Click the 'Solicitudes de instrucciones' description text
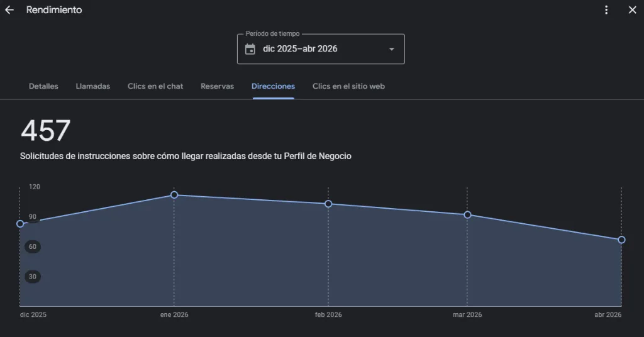Image resolution: width=644 pixels, height=337 pixels. (x=186, y=156)
